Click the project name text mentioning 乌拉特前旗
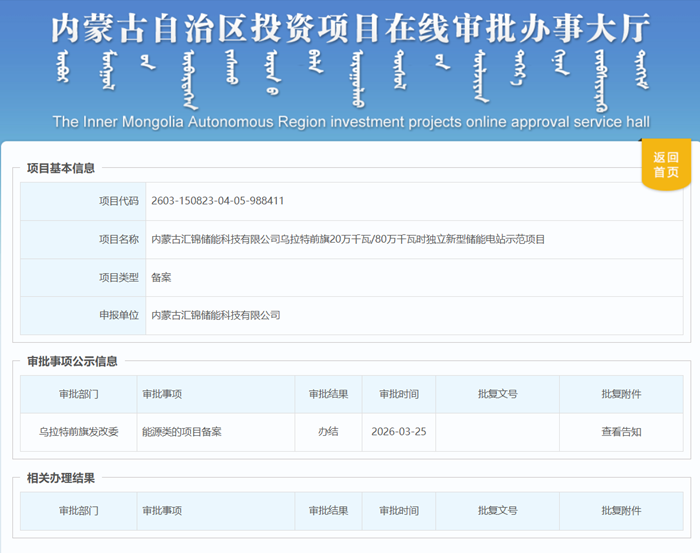The height and width of the screenshot is (553, 700). [x=348, y=239]
